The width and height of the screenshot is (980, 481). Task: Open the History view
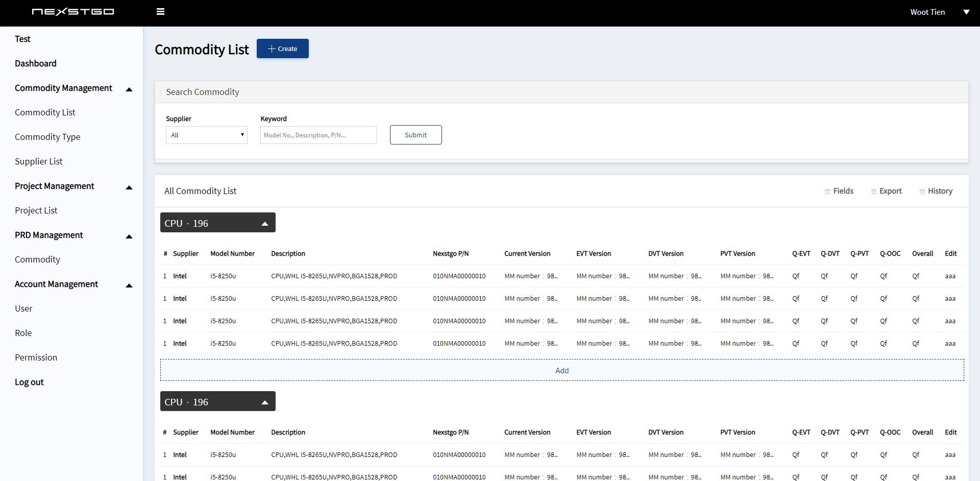click(x=936, y=191)
